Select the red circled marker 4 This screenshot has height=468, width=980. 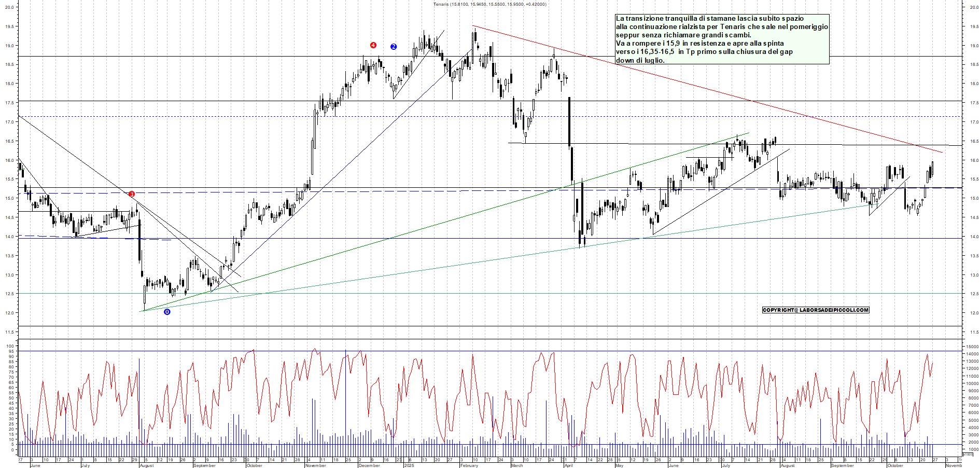tap(372, 46)
